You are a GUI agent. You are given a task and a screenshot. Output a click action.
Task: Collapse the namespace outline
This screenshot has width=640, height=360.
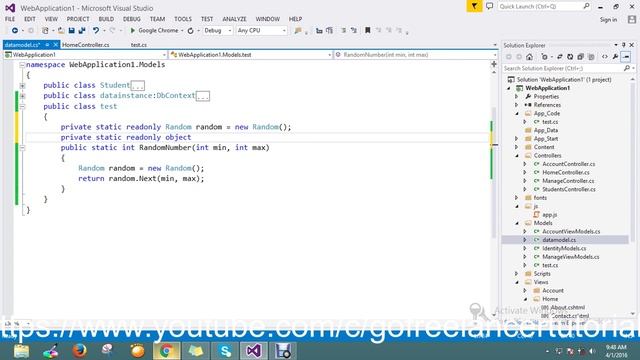click(22, 65)
